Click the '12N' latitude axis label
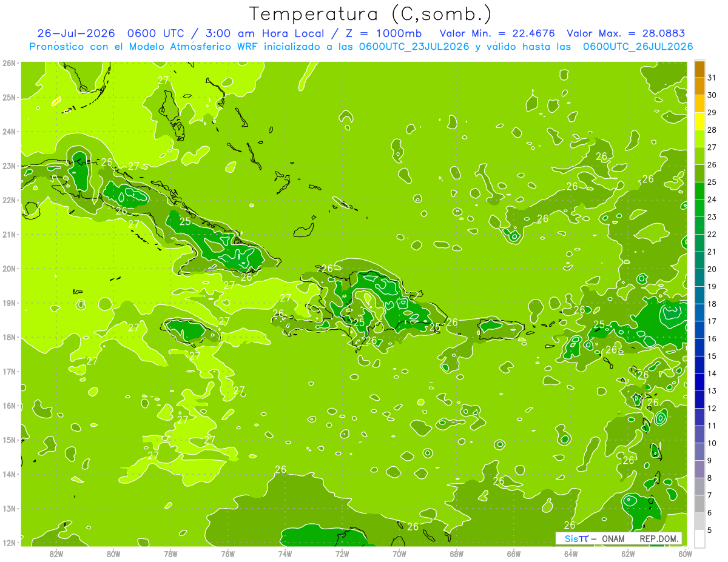The height and width of the screenshot is (562, 728). coord(9,543)
